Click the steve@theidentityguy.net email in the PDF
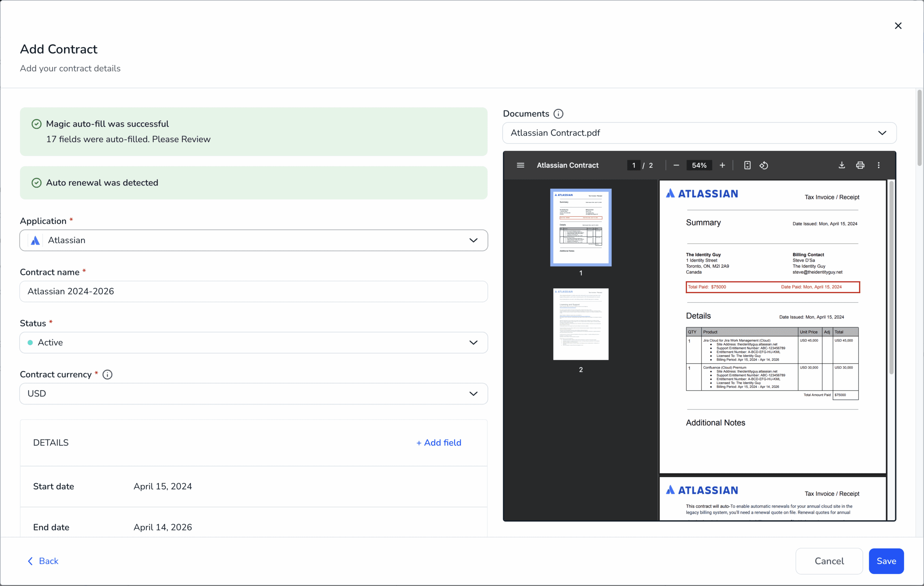 point(817,272)
